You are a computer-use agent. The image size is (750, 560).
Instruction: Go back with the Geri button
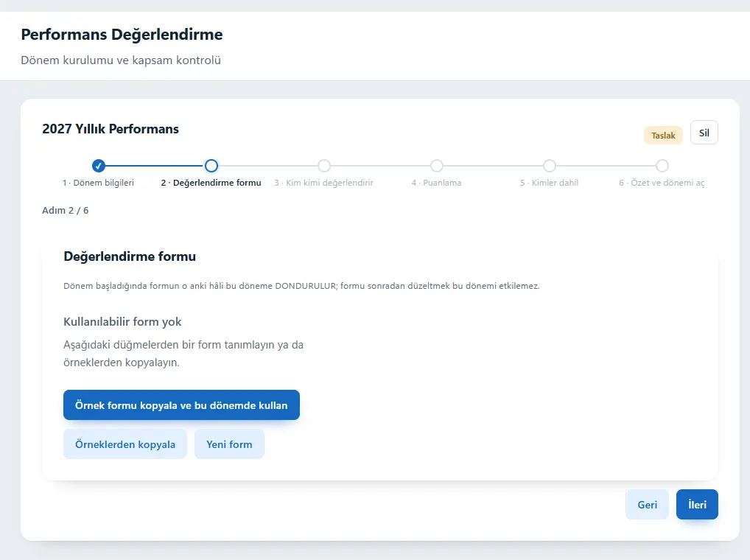[647, 505]
